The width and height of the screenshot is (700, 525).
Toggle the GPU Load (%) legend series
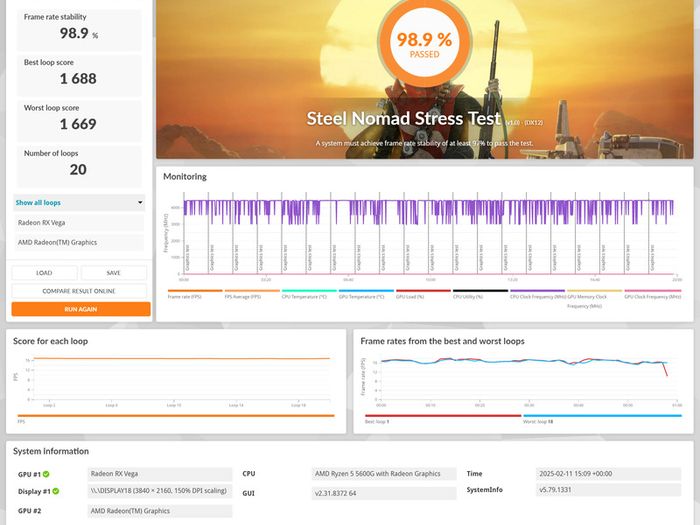point(423,294)
